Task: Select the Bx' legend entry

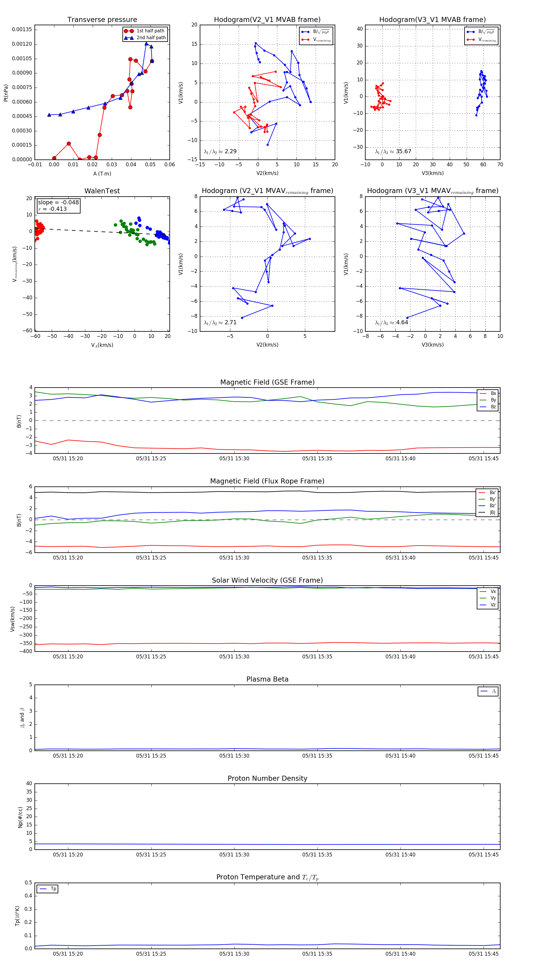Action: 487,493
